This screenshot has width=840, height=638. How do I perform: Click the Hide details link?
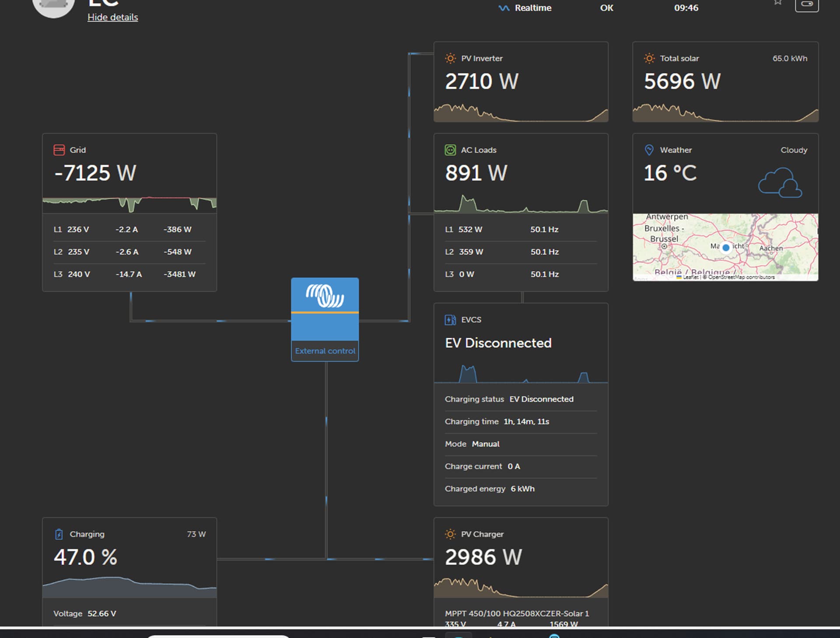click(x=112, y=17)
